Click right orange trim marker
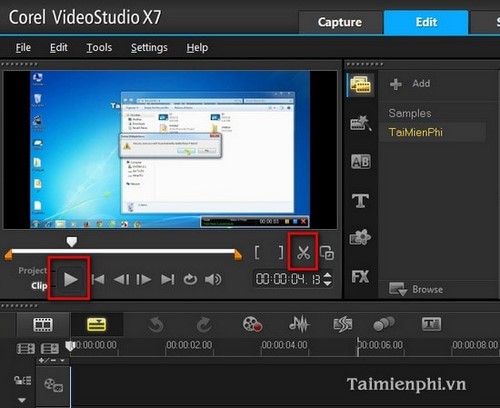This screenshot has width=500, height=408. 238,255
